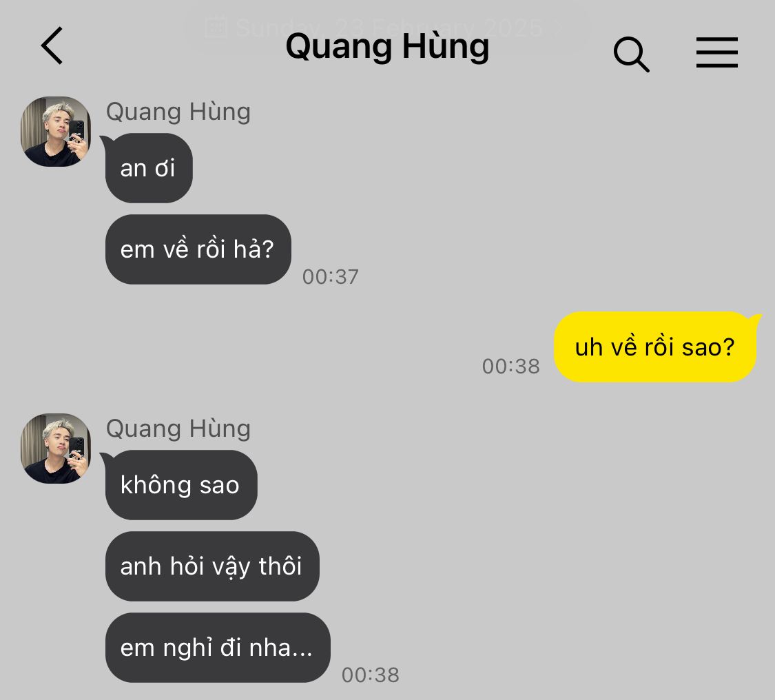775x700 pixels.
Task: Tap the 'em nghỉ đi nha...' message
Action: (x=218, y=648)
